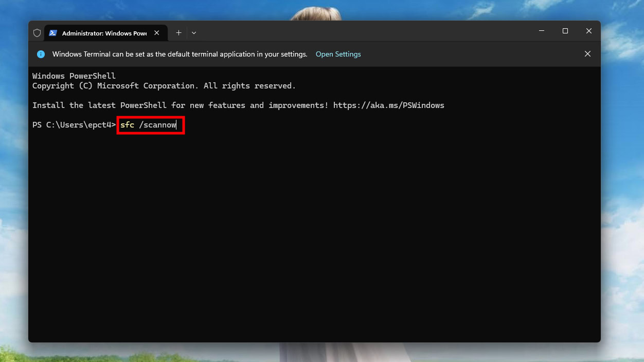Viewport: 644px width, 362px height.
Task: Minimize the Windows Terminal window
Action: (x=542, y=31)
